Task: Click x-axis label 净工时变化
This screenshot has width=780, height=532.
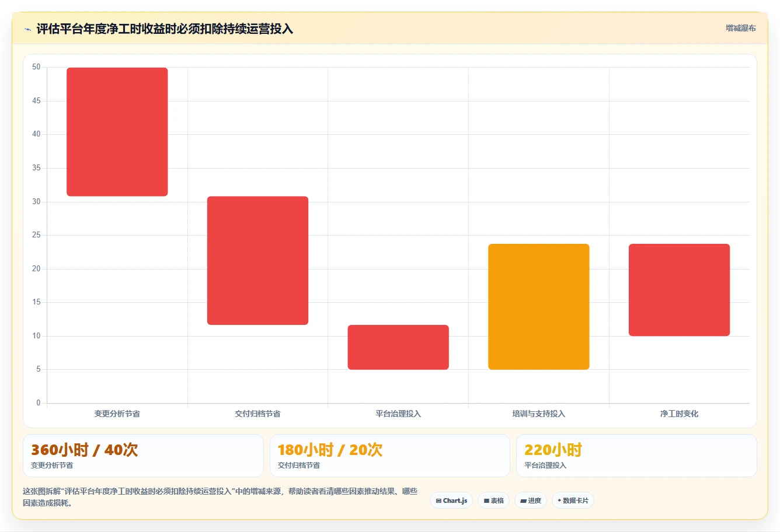Action: click(679, 414)
